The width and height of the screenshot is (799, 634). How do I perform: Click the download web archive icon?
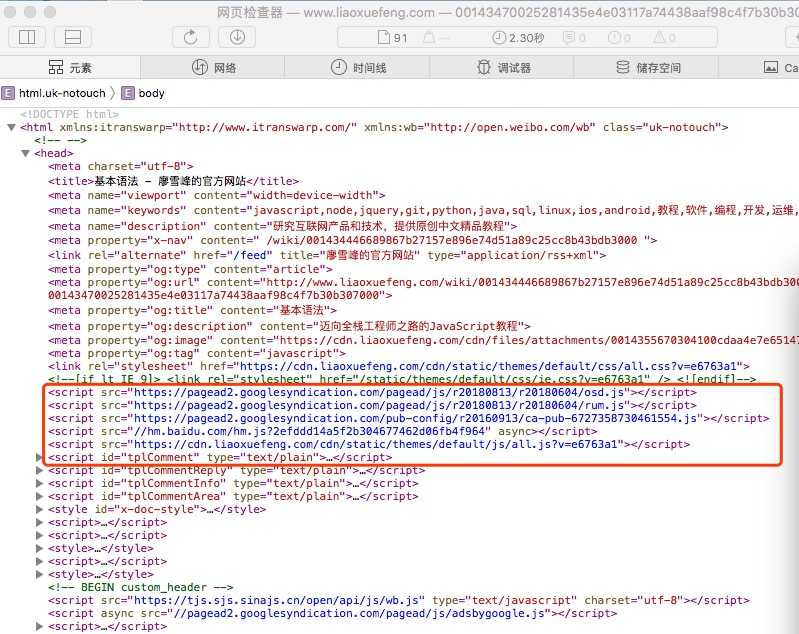pyautogui.click(x=237, y=37)
